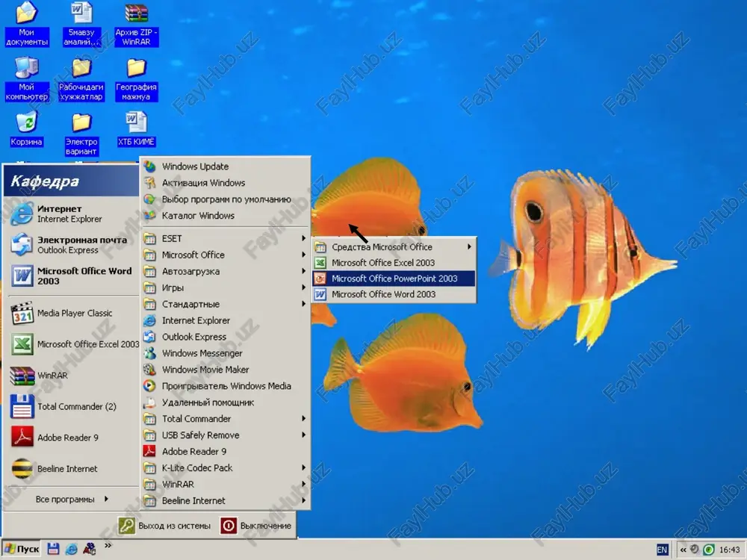Expand quick launch overflow chevron
The image size is (747, 560).
[x=108, y=546]
